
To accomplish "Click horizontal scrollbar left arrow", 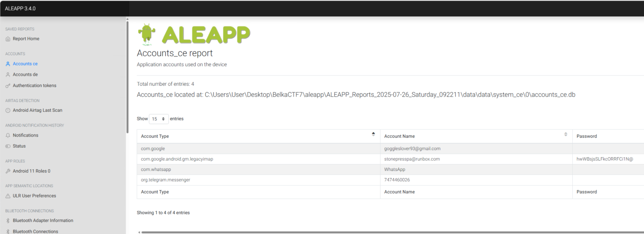I will click(x=139, y=232).
